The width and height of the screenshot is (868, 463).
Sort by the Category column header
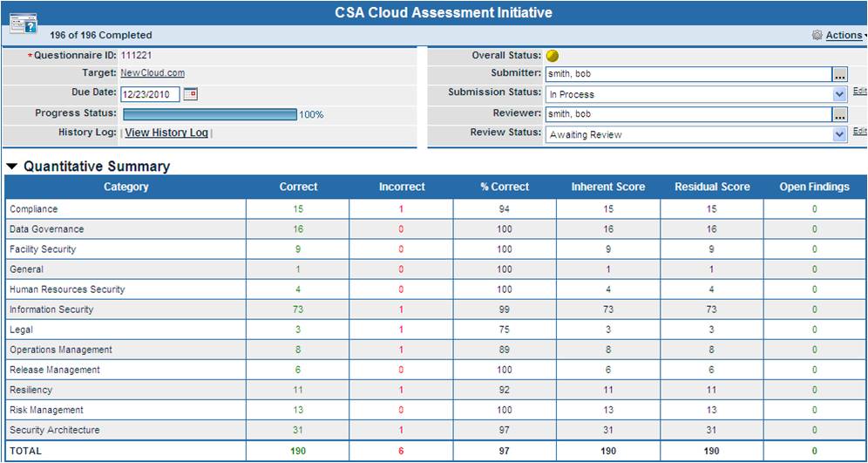125,187
